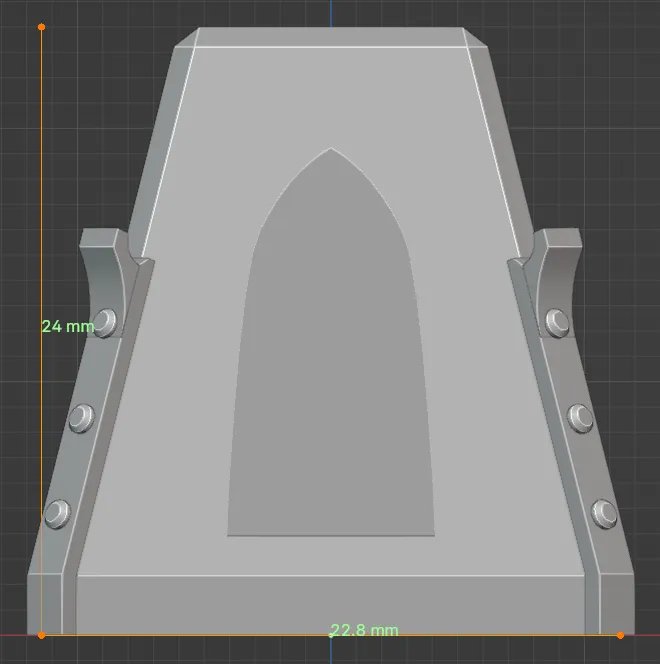Select the middle rivet on right rail
The height and width of the screenshot is (664, 660).
click(580, 415)
